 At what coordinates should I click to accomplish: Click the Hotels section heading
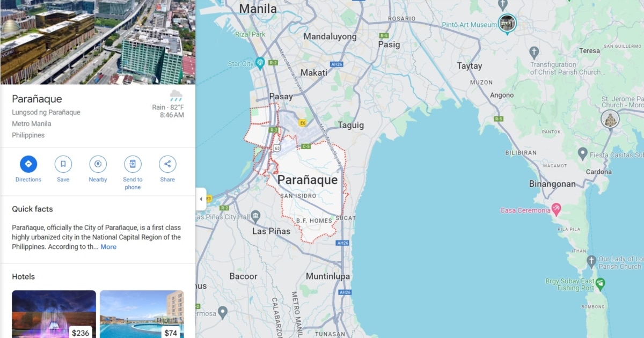click(x=24, y=277)
